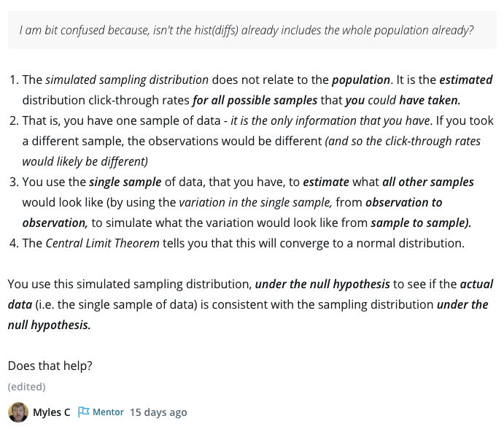Click the '(edited)' indicator
Viewport: 504px width, 432px height.
click(x=26, y=387)
